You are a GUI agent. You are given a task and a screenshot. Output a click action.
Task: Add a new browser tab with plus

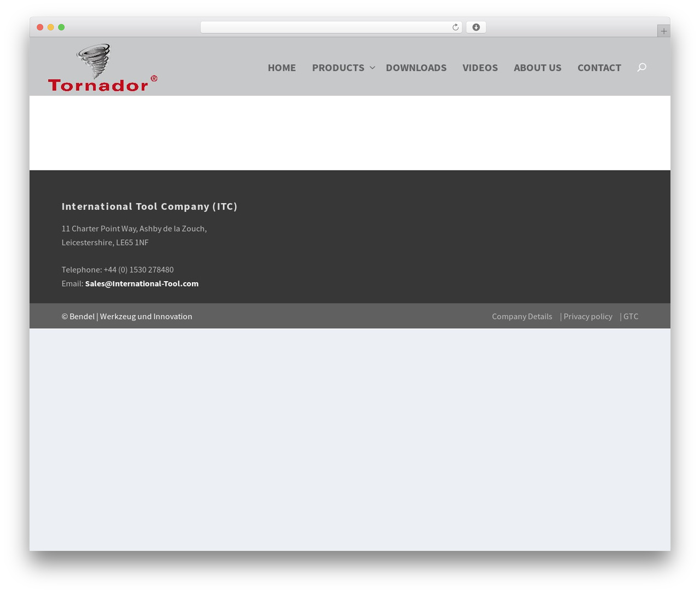pos(663,31)
